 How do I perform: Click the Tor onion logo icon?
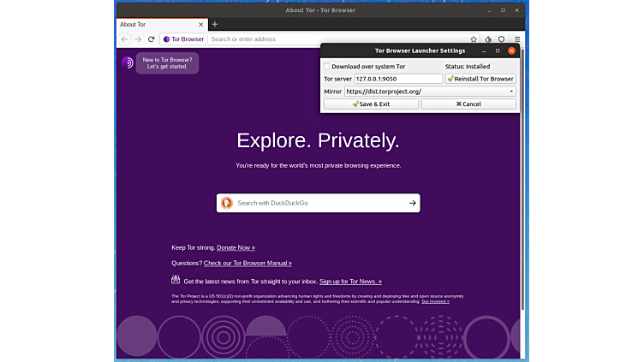pyautogui.click(x=127, y=62)
